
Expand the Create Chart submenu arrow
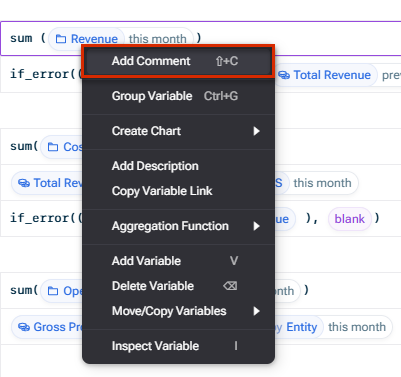click(x=256, y=131)
